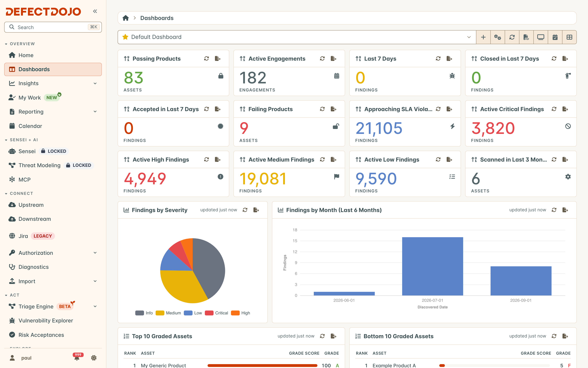Refresh the Findings by Month chart
588x368 pixels.
tap(554, 210)
